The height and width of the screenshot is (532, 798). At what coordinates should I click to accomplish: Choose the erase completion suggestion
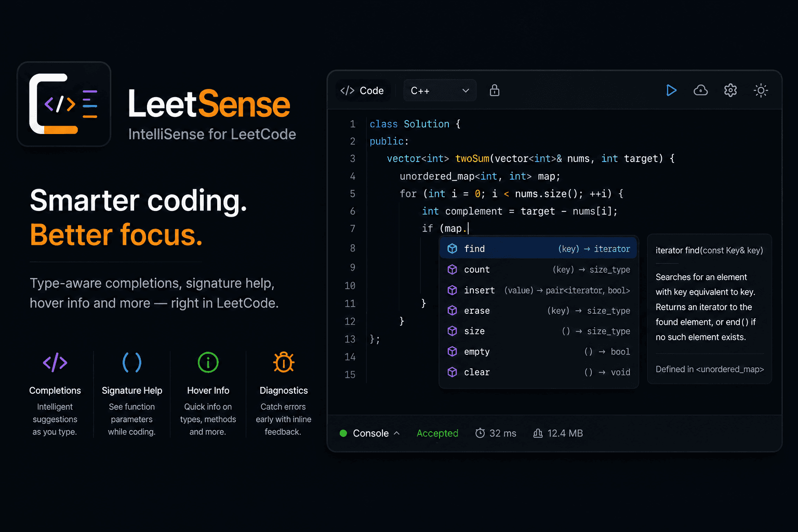tap(539, 311)
